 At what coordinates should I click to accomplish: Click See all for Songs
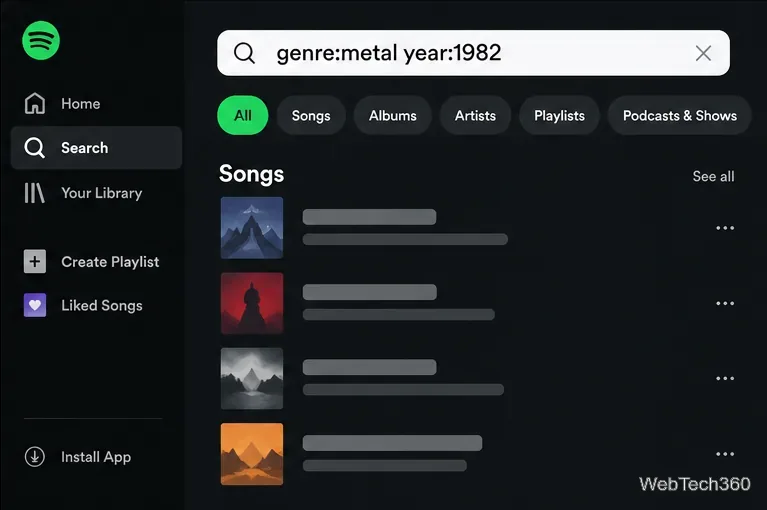coord(713,177)
